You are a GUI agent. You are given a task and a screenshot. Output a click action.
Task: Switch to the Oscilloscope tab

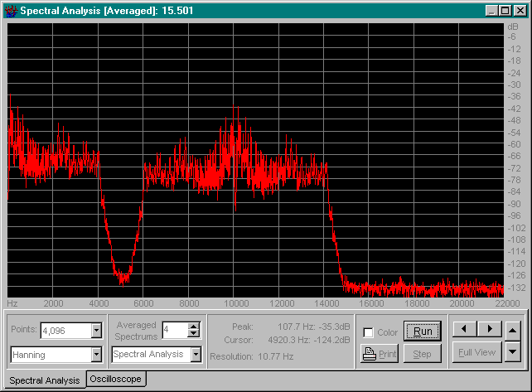116,379
